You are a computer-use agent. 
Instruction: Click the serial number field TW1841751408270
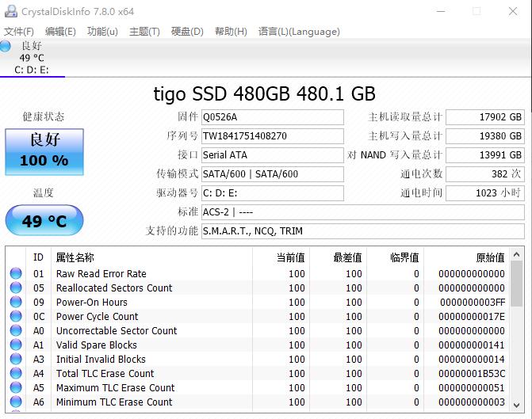click(x=273, y=136)
